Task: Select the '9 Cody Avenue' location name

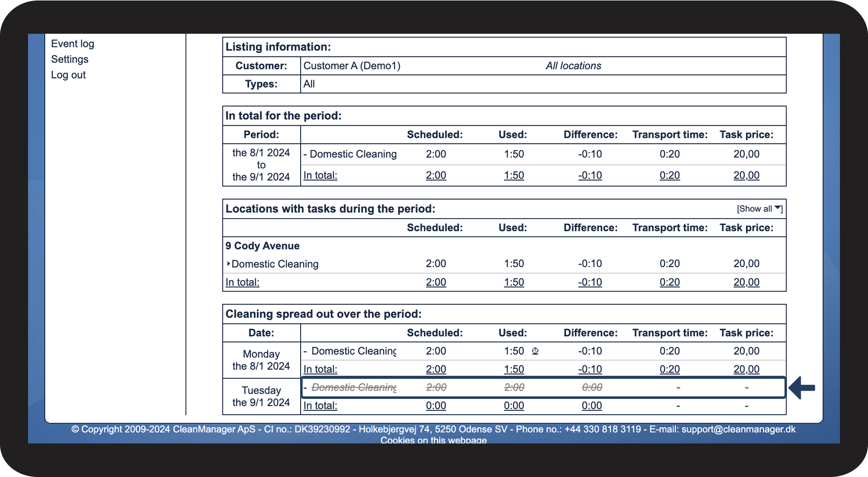Action: pos(262,246)
